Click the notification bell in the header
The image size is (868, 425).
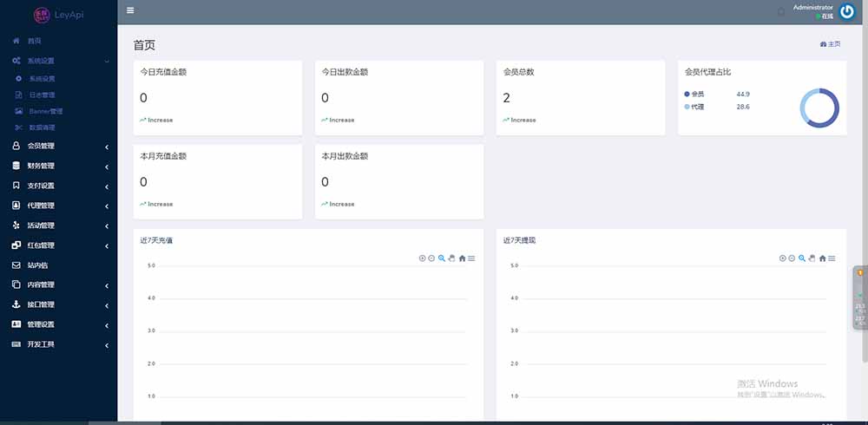781,12
